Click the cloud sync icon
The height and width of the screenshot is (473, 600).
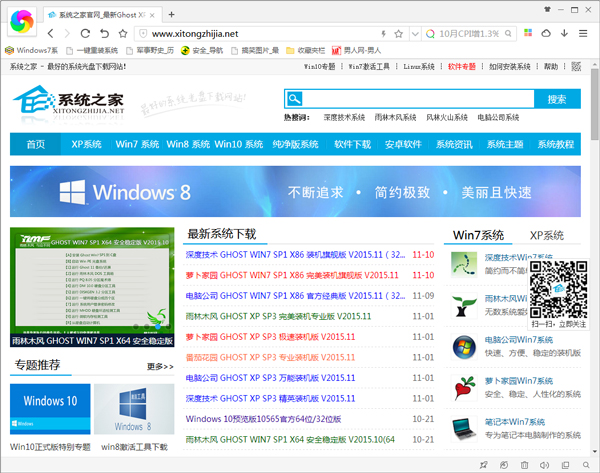pyautogui.click(x=546, y=33)
